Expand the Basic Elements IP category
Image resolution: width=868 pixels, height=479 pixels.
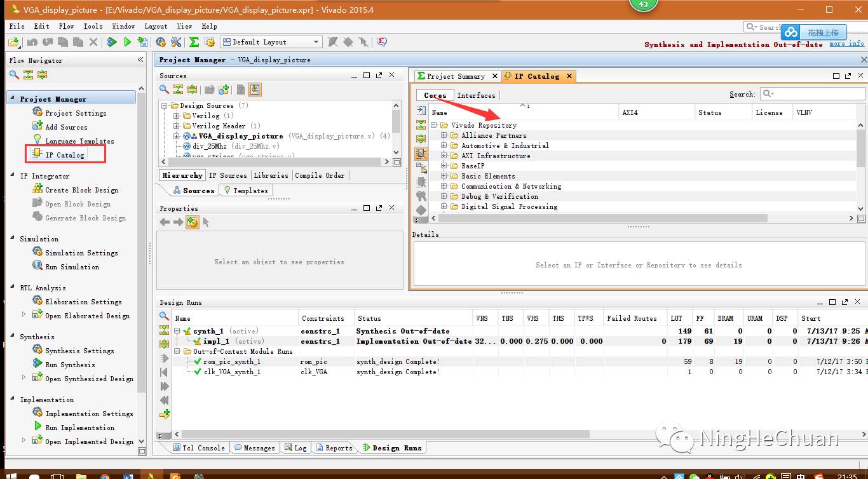444,176
